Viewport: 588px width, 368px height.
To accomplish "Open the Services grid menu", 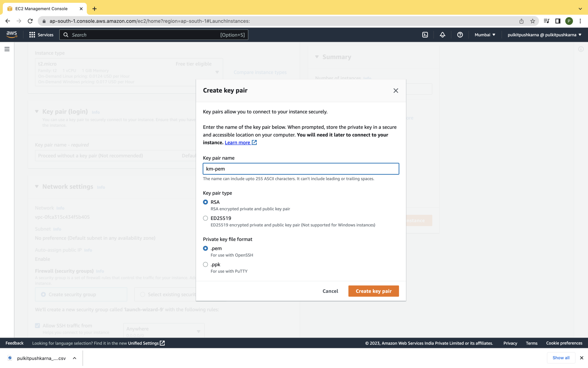I will [41, 35].
